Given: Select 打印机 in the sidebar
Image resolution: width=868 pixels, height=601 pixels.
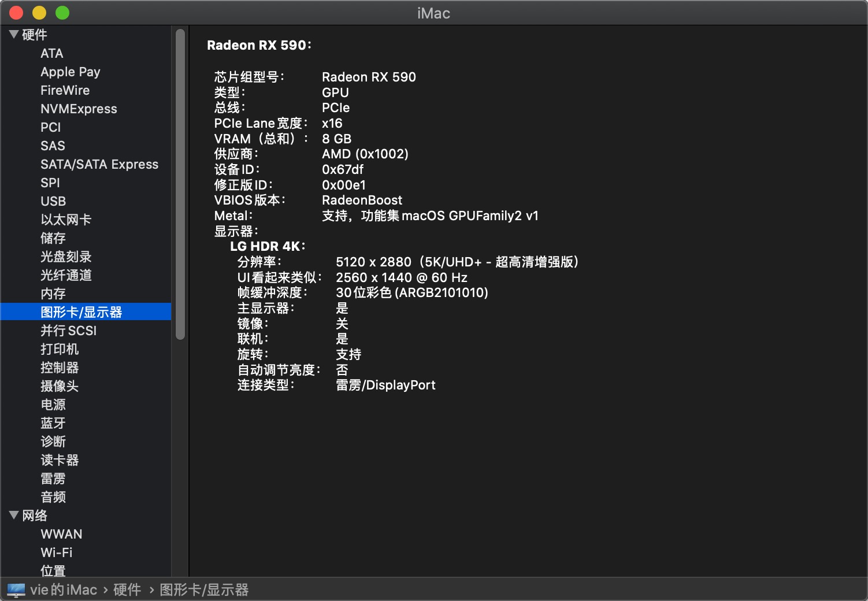Looking at the screenshot, I should (60, 349).
